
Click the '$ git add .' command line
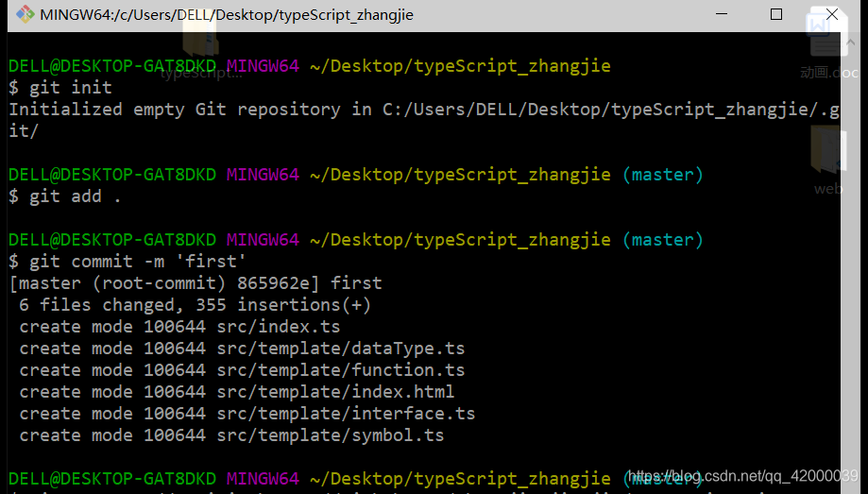point(65,196)
